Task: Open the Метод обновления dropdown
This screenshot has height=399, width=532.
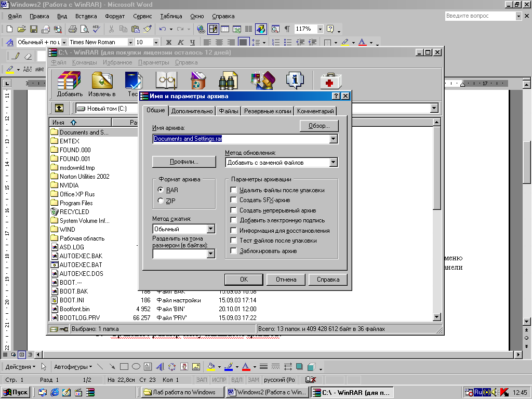Action: click(333, 163)
